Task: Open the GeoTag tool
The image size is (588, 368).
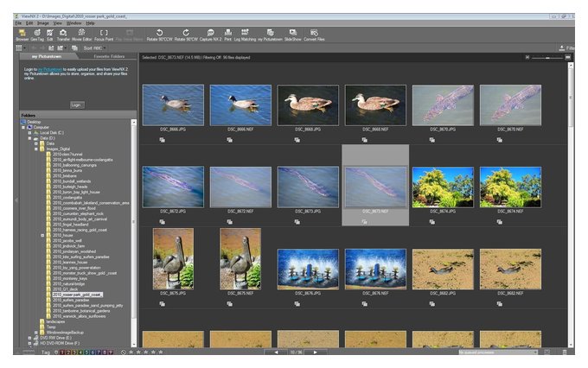Action: [x=37, y=35]
